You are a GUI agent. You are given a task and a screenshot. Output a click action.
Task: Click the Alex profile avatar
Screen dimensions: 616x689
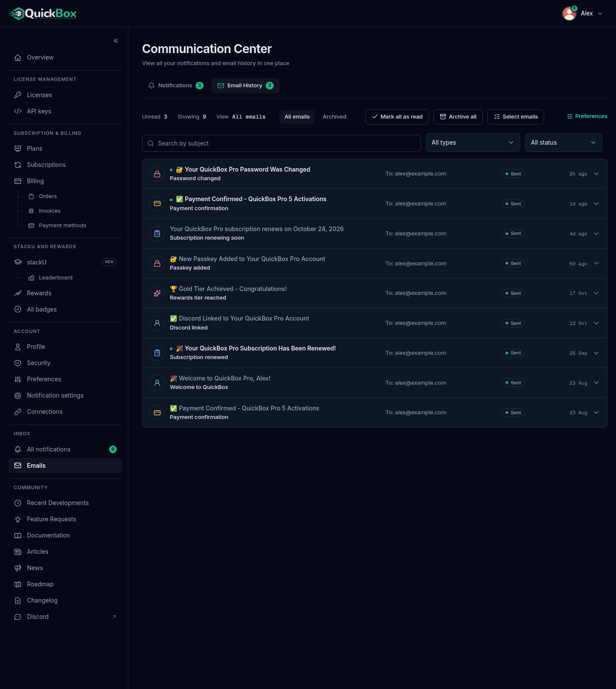click(569, 14)
